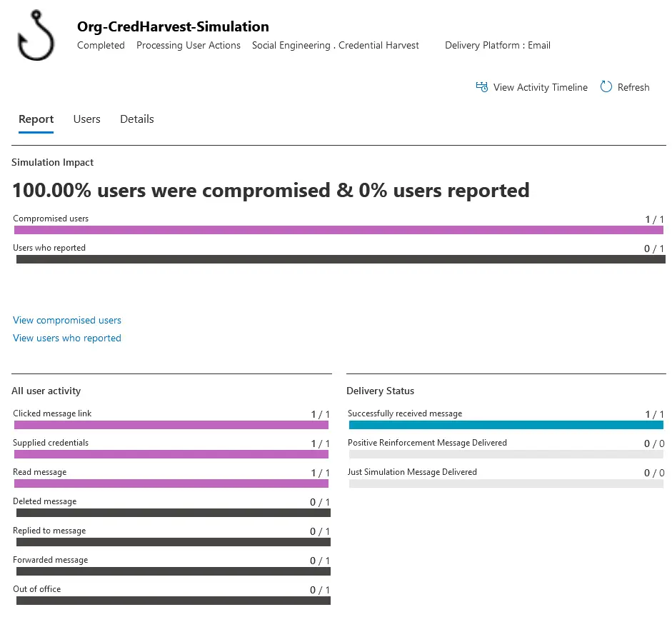Viewport: 672px width, 622px height.
Task: Click the Compromised users purple bar
Action: tap(338, 230)
